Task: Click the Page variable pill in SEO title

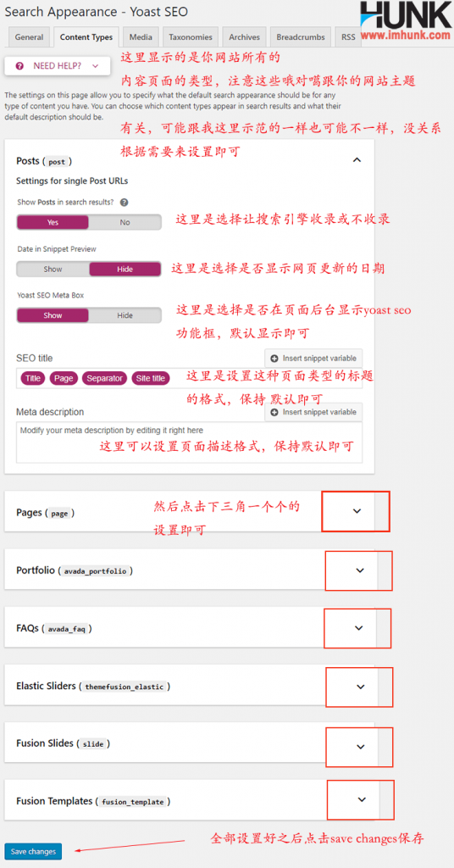Action: point(64,379)
